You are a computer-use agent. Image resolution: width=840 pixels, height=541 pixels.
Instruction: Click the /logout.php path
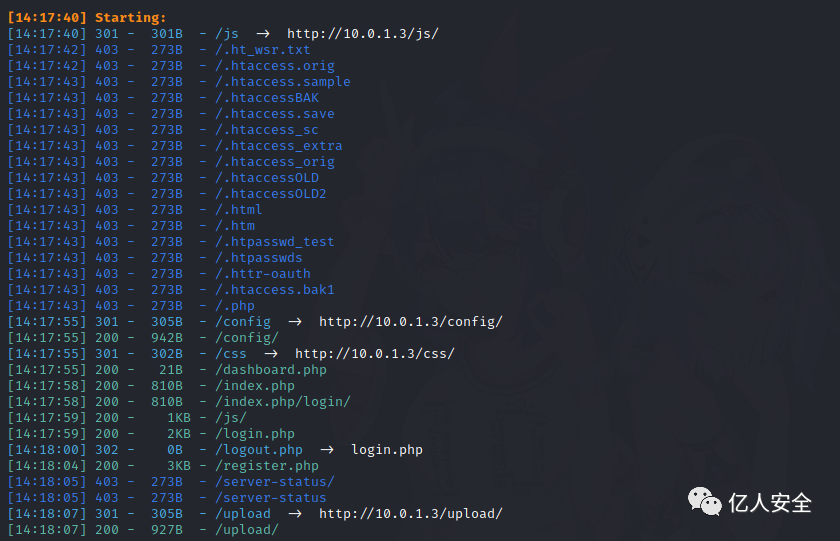point(259,450)
